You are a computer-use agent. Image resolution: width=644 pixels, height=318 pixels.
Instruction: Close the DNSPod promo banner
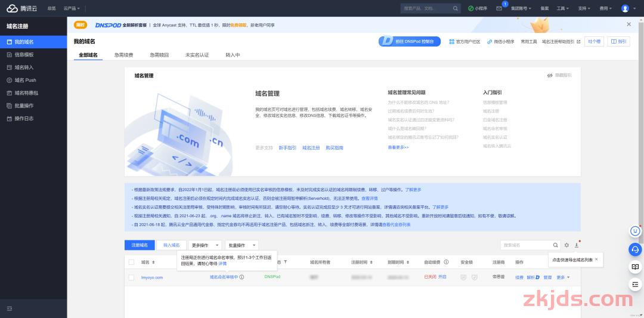tap(629, 24)
